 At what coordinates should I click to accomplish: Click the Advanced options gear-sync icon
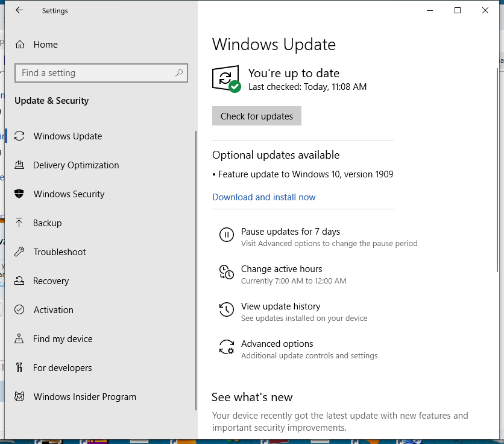click(x=227, y=347)
